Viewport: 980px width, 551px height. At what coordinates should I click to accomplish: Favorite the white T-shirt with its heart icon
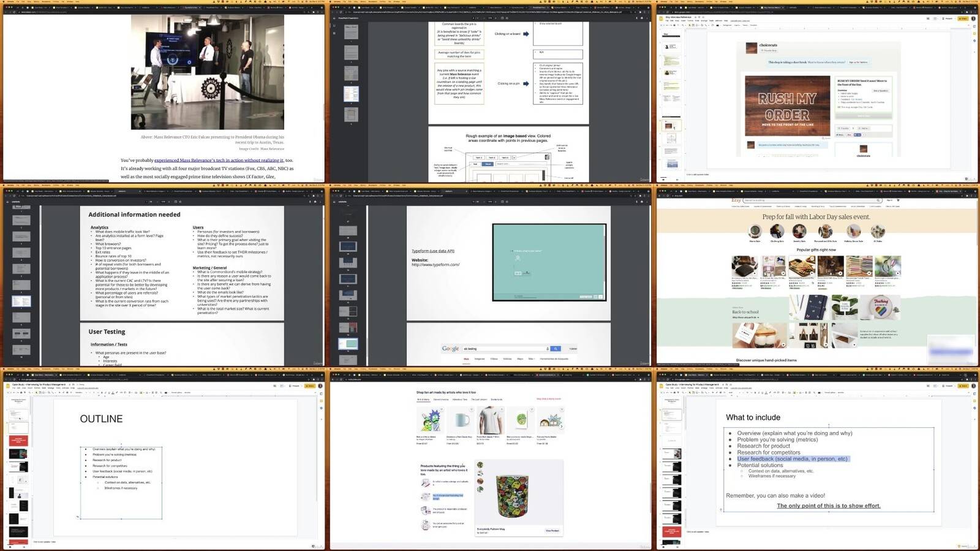click(502, 409)
